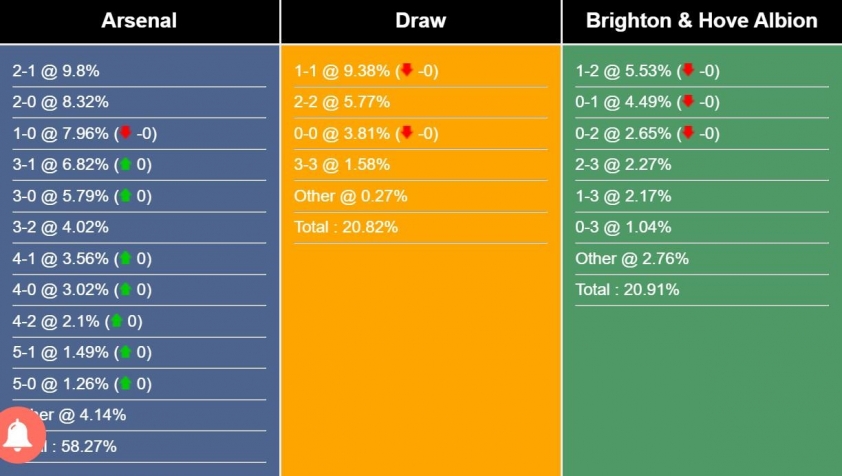The height and width of the screenshot is (476, 842).
Task: Select the Draw column header
Action: point(420,21)
